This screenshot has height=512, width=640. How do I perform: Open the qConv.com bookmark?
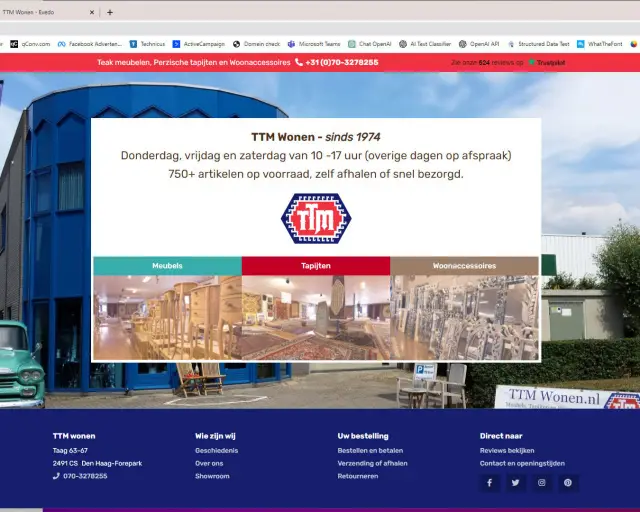pos(30,44)
